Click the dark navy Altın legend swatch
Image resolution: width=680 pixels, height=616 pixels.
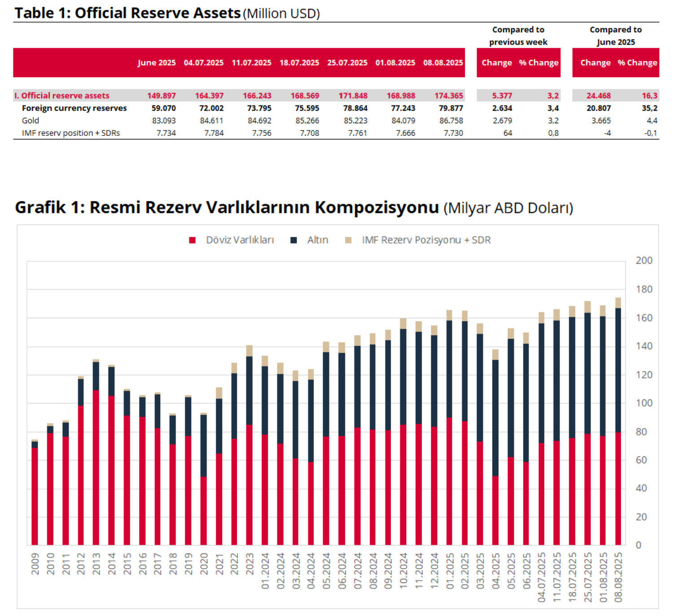pos(294,240)
